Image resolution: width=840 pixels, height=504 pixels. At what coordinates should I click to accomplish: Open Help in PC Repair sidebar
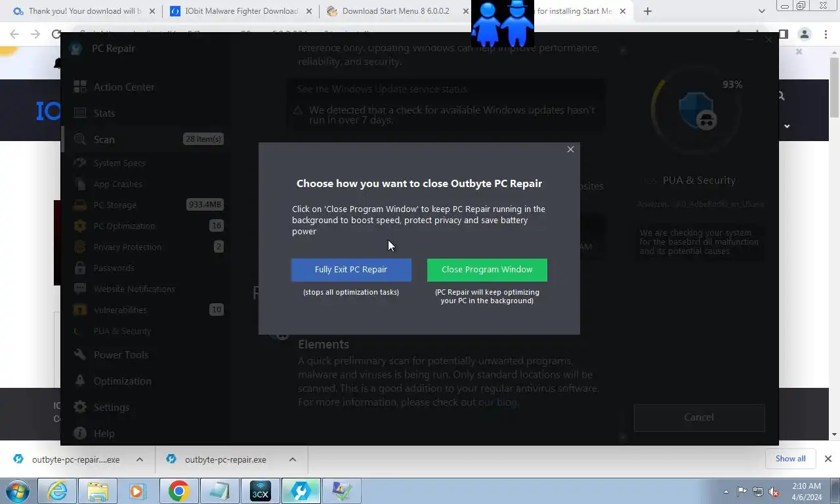pos(104,433)
